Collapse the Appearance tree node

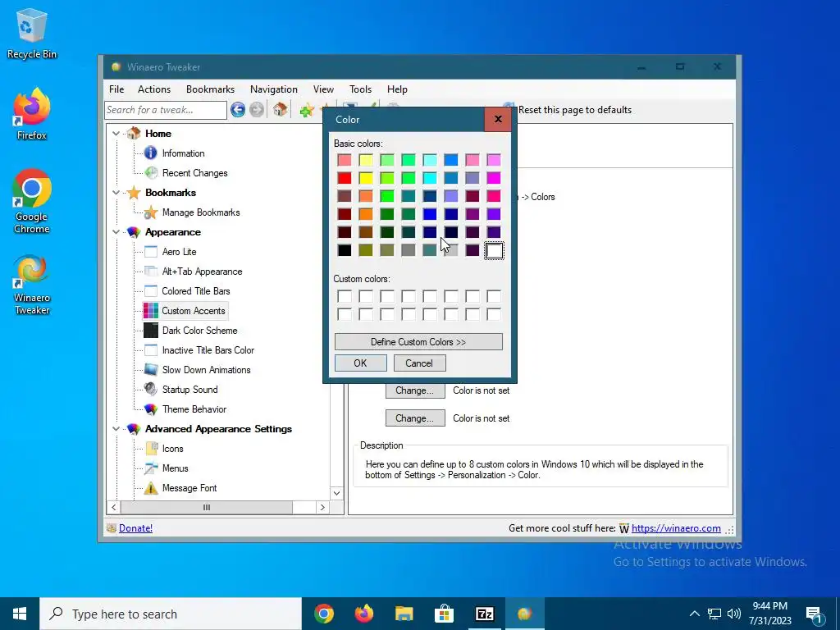116,232
